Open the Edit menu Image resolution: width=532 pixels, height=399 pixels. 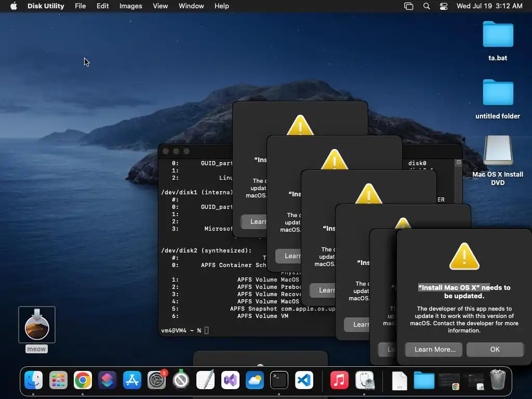click(x=102, y=6)
